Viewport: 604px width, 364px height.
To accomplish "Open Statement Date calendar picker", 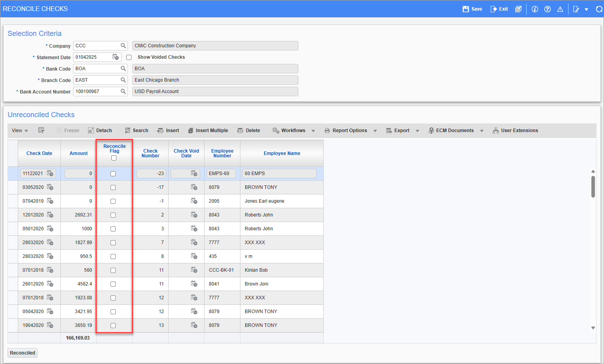I will 116,57.
